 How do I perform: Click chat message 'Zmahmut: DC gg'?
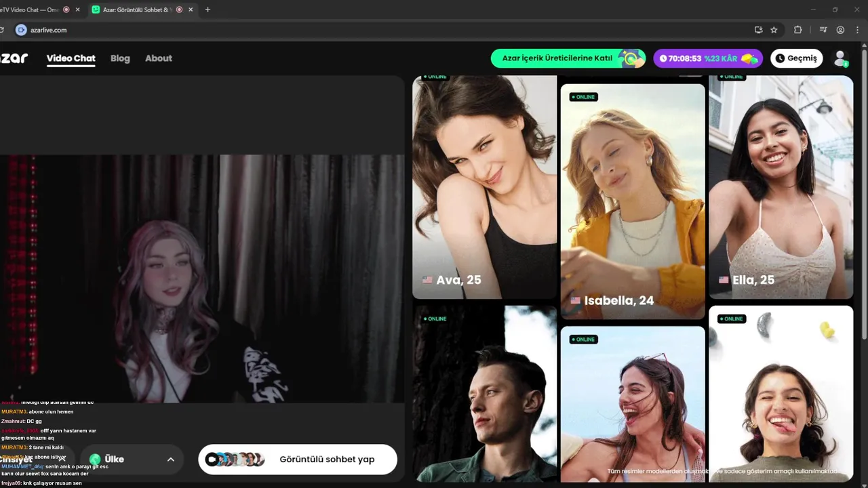coord(22,421)
